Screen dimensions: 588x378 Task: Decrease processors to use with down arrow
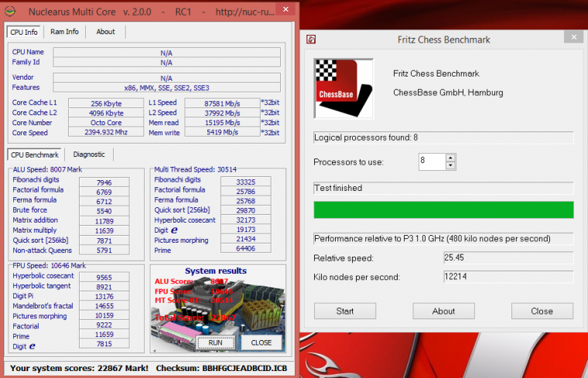pos(450,165)
